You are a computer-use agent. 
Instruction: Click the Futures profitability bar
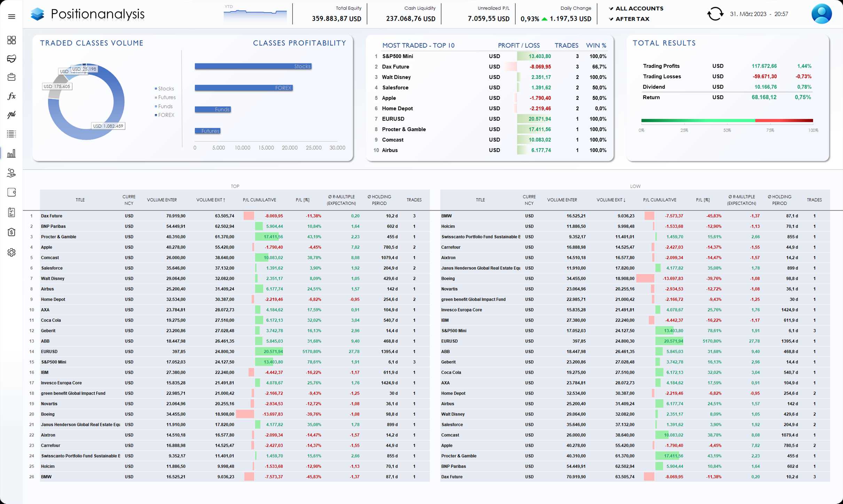(x=208, y=131)
